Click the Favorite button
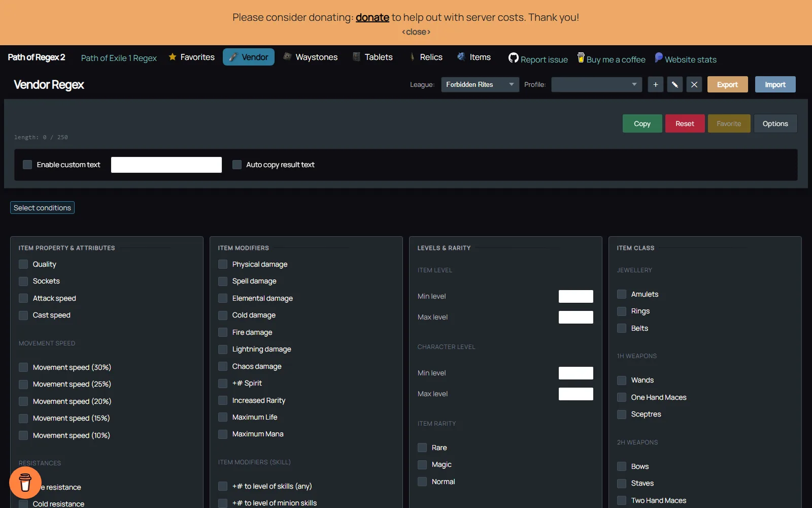Screen dimensions: 812x508 (x=729, y=123)
